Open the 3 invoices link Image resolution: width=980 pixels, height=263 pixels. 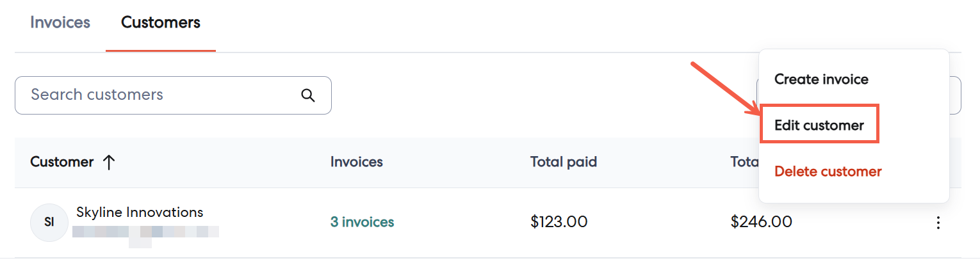[362, 223]
